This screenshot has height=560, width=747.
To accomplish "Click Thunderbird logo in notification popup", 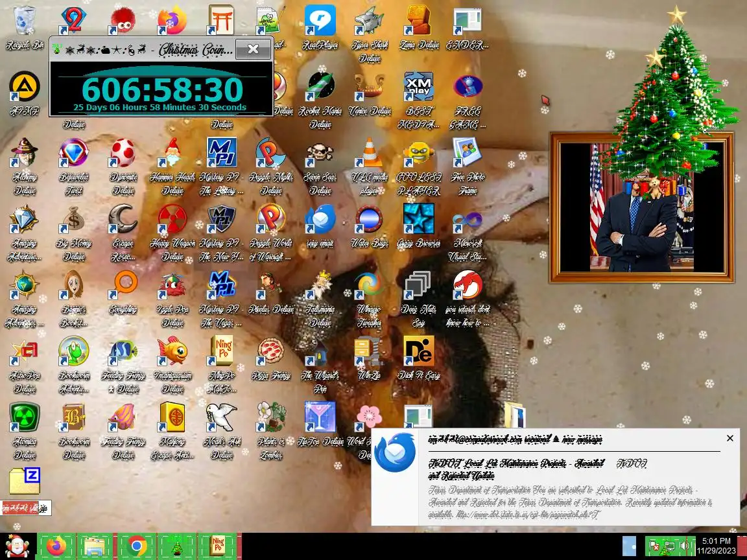I will click(395, 452).
